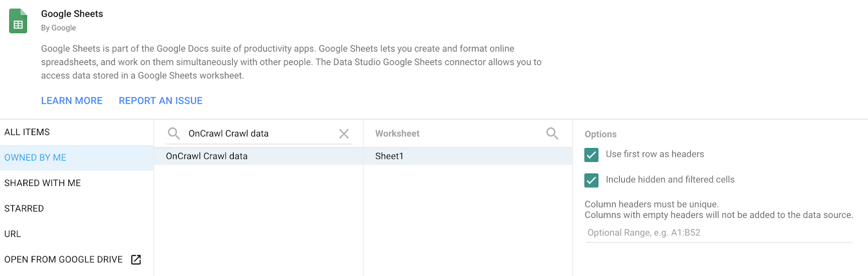Image resolution: width=868 pixels, height=276 pixels.
Task: Click the spreadsheet search magnifier icon
Action: point(174,133)
